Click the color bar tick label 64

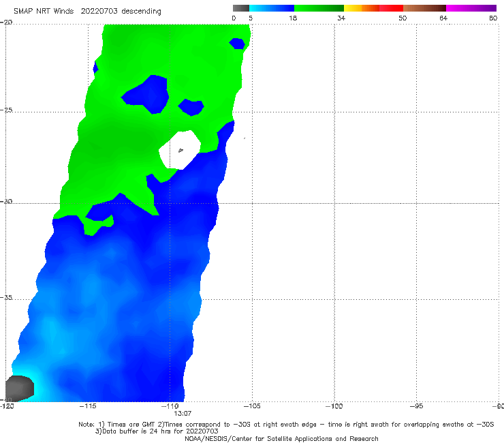tap(443, 18)
